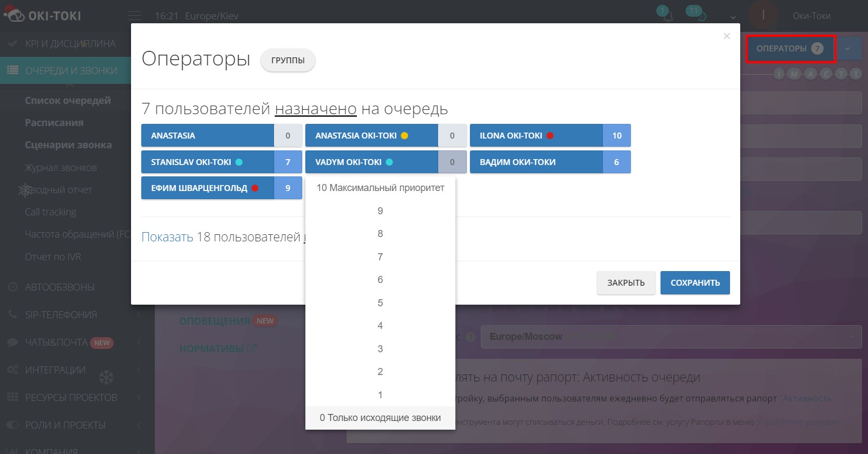Click the notifications bell icon
This screenshot has height=454, width=868.
click(668, 17)
